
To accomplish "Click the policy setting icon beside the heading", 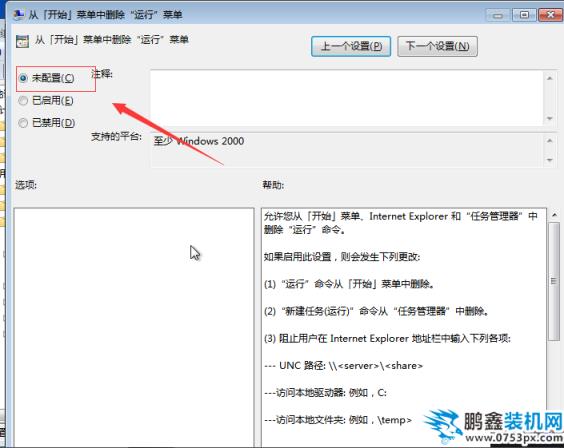I will coord(22,41).
